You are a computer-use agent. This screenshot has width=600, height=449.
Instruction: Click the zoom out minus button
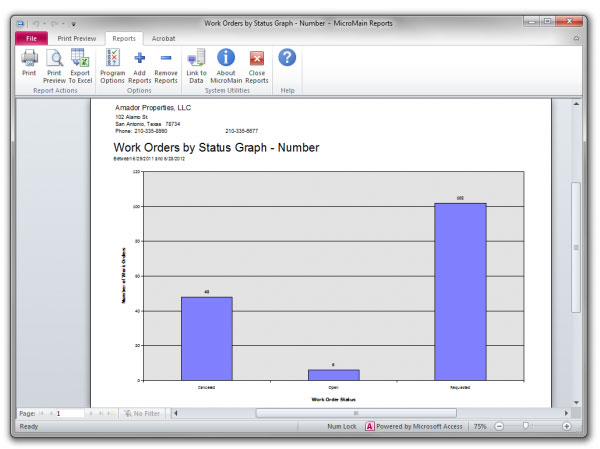[497, 426]
